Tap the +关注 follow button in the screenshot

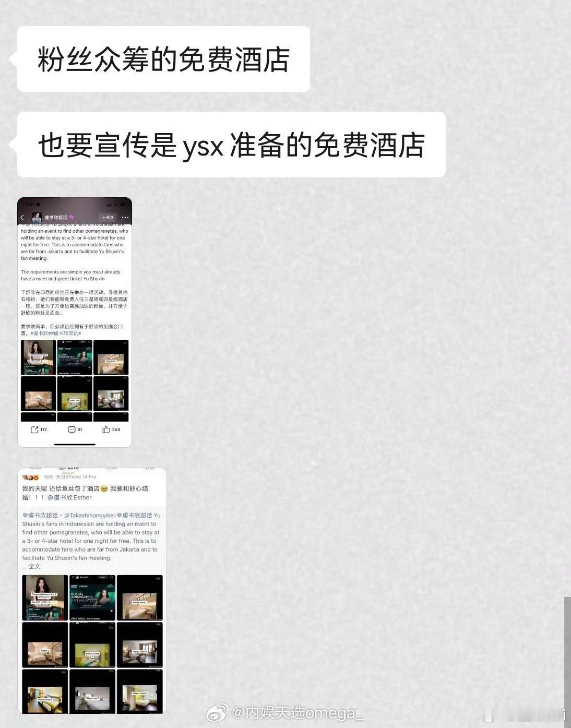[x=108, y=217]
